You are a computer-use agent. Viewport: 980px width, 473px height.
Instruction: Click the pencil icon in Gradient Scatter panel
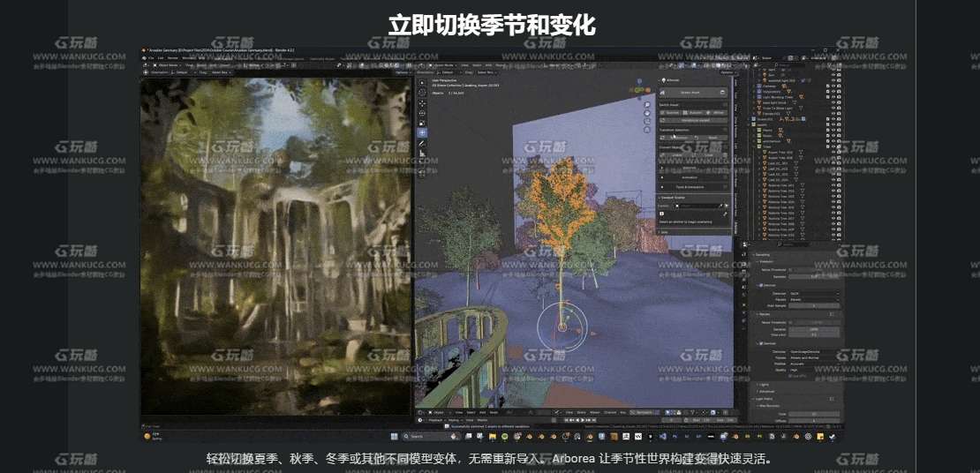(725, 214)
